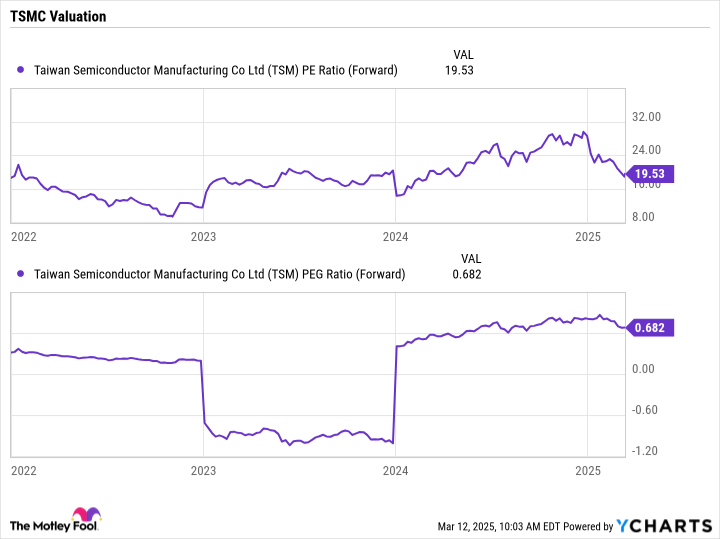The height and width of the screenshot is (539, 720).
Task: Open the TSM PE Ratio (Forward) legend label
Action: (x=216, y=70)
